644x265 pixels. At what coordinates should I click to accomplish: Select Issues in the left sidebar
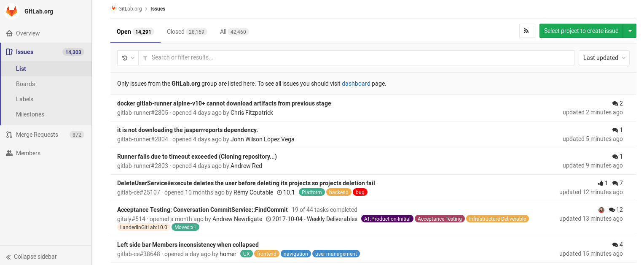pyautogui.click(x=24, y=51)
